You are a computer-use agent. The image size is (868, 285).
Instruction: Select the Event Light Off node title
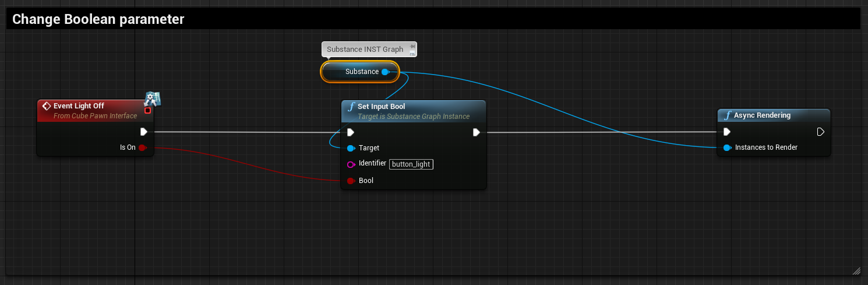79,106
